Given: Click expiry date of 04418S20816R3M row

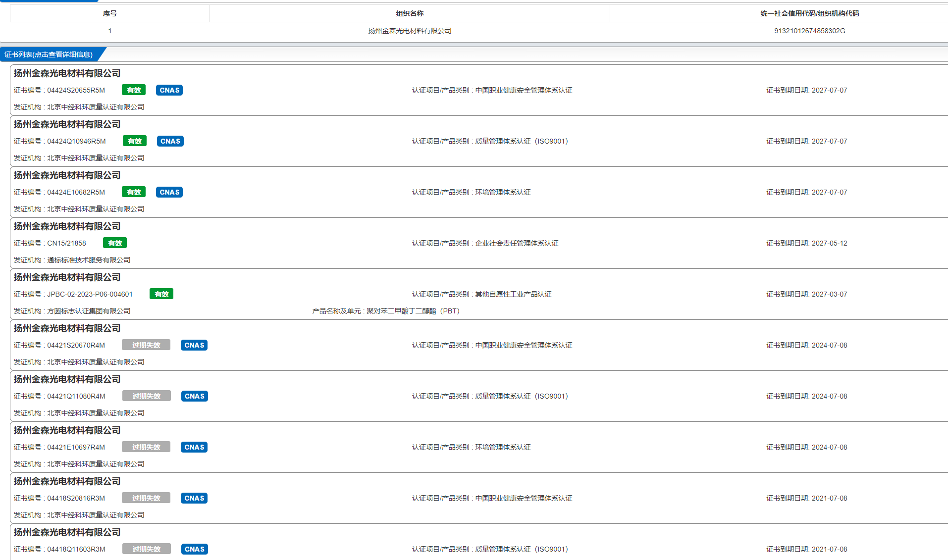Looking at the screenshot, I should point(829,498).
